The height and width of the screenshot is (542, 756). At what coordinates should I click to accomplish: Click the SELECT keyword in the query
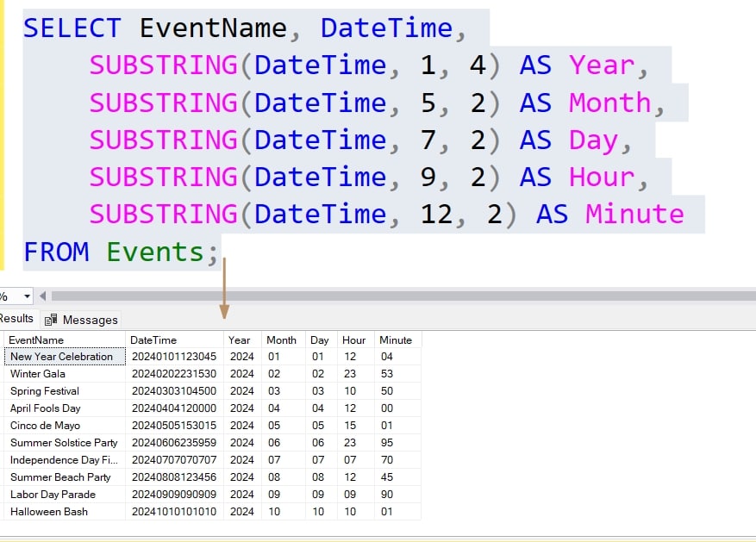pyautogui.click(x=72, y=28)
